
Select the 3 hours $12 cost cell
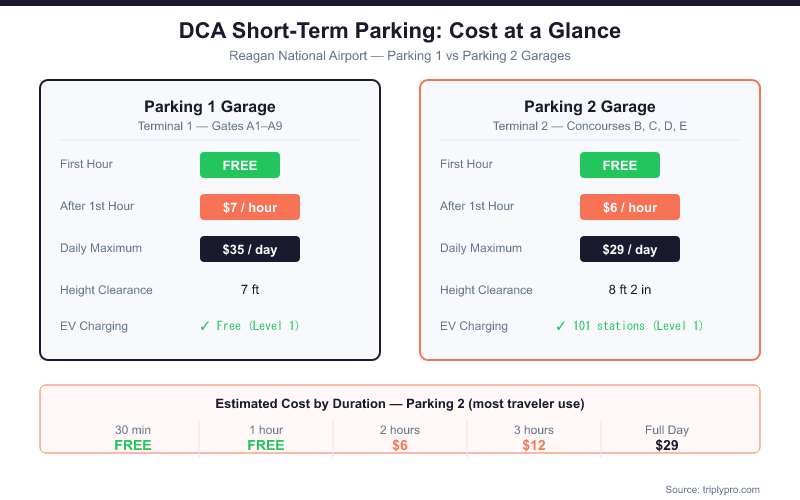click(x=533, y=438)
